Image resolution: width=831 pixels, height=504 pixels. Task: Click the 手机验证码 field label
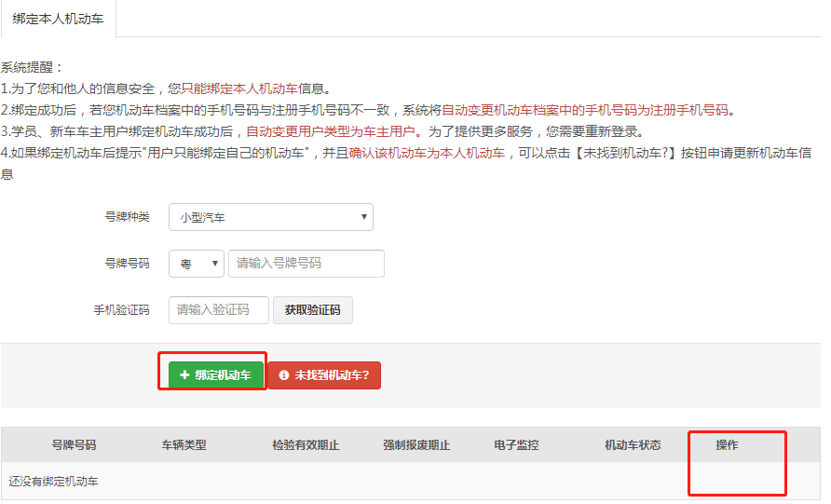point(121,310)
